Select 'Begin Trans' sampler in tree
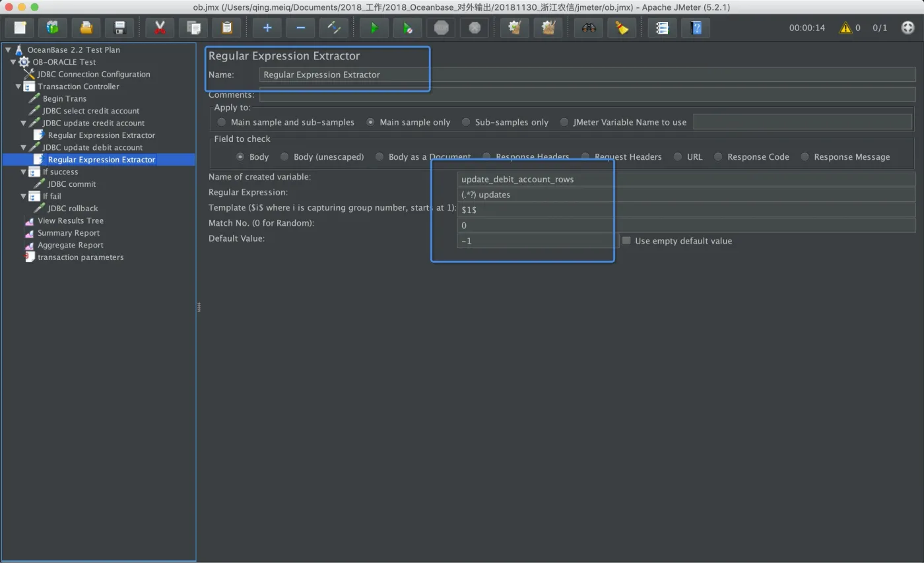The height and width of the screenshot is (563, 924). (65, 98)
